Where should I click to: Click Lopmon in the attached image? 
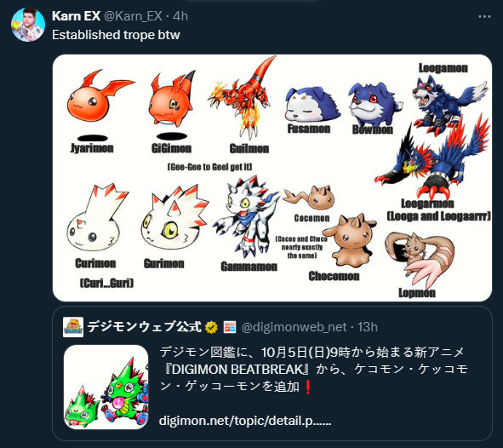click(420, 258)
